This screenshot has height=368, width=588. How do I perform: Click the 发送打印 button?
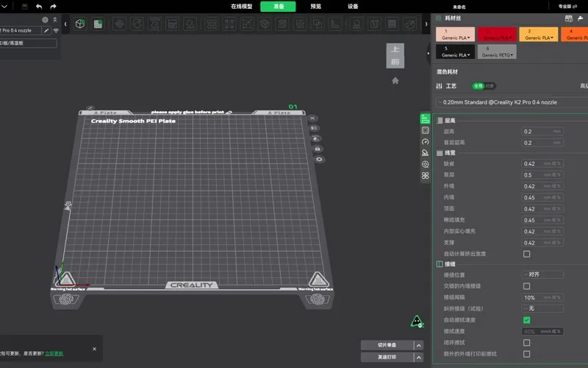(387, 357)
